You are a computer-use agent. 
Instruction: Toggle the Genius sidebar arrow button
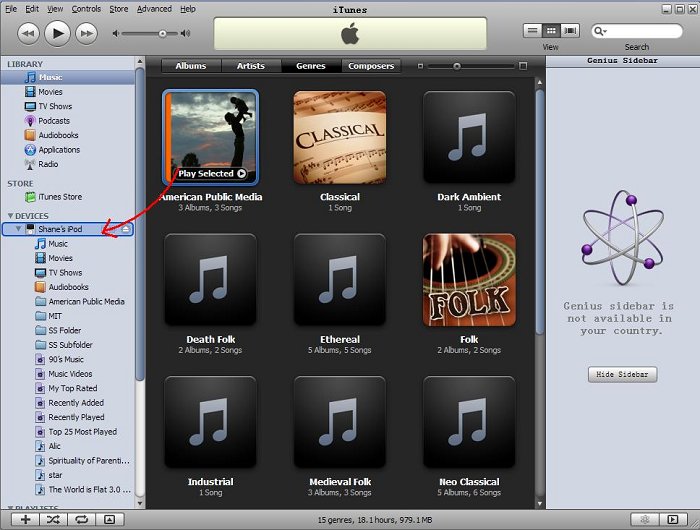tap(672, 519)
